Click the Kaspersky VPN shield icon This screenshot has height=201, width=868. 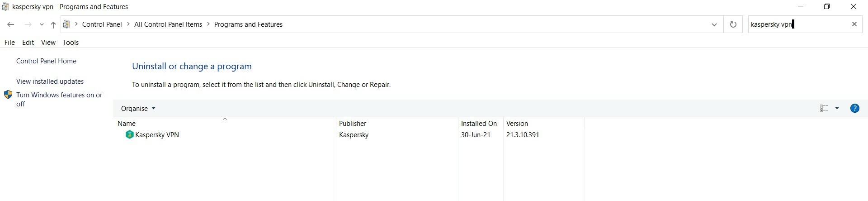[x=129, y=134]
